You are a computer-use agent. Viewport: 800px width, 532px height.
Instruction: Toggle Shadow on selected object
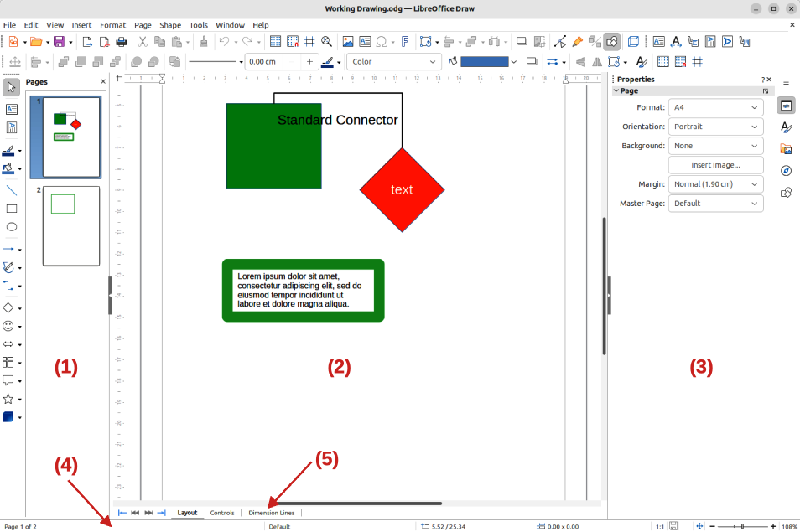(x=532, y=62)
